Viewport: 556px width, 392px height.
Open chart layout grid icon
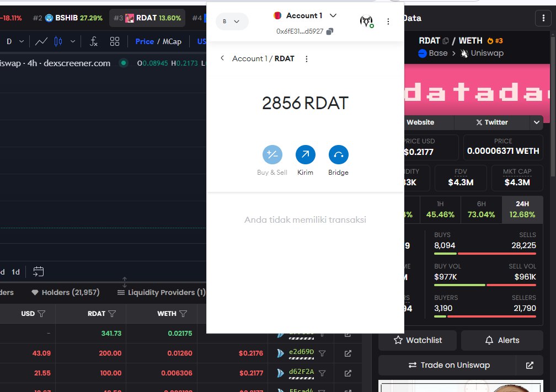click(x=115, y=41)
